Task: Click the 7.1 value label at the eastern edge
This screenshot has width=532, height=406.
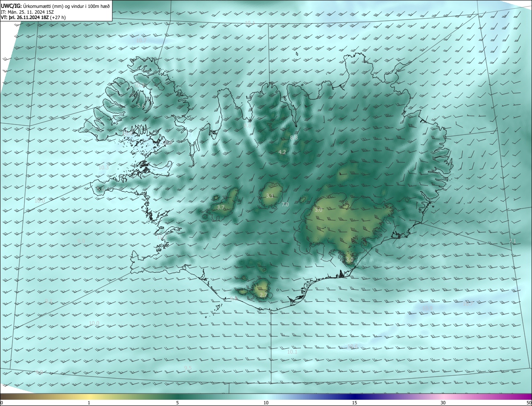Action: (512, 241)
